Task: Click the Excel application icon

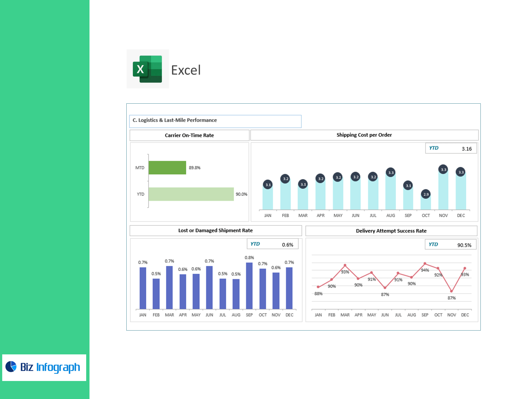Action: pos(147,69)
